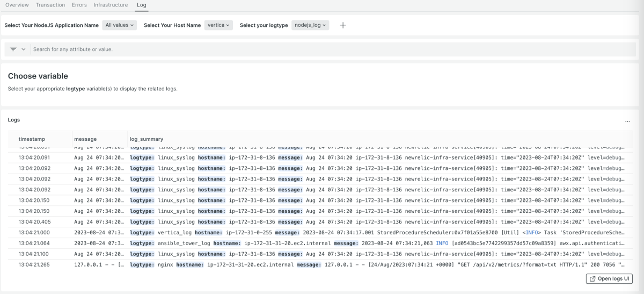Click the log_summary column header
The height and width of the screenshot is (294, 644).
(x=147, y=139)
